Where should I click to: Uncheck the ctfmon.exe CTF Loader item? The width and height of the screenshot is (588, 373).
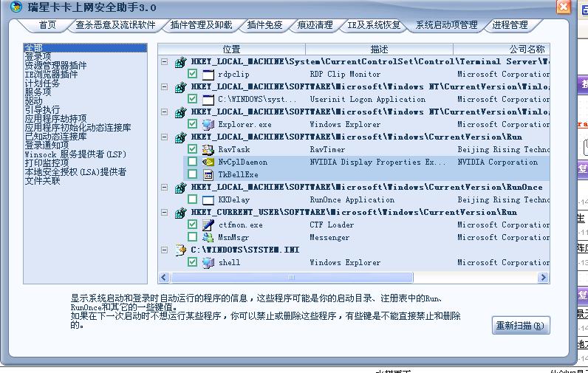coord(192,225)
